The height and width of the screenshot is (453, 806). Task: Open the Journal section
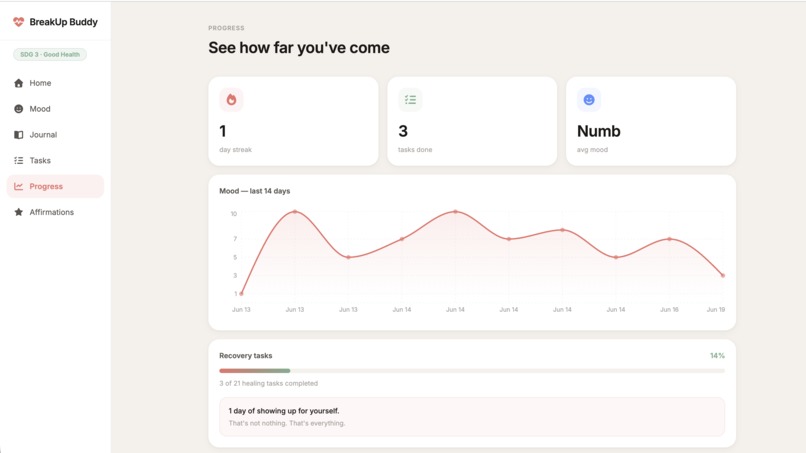coord(55,135)
